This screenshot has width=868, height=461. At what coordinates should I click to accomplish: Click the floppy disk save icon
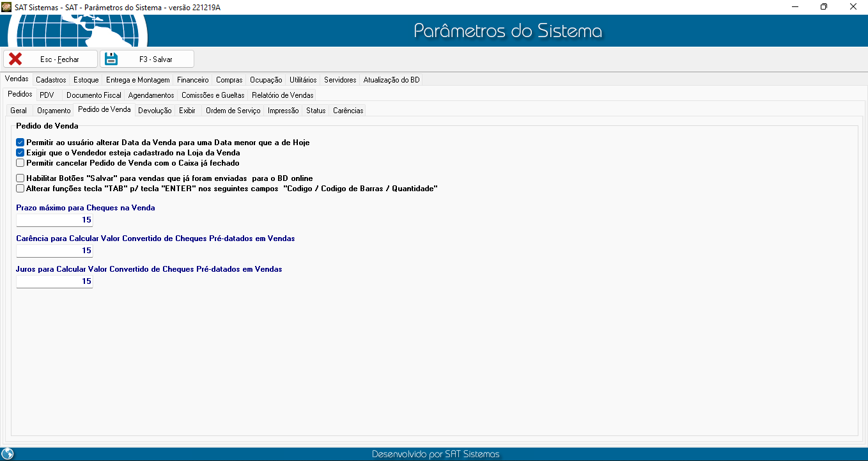[x=111, y=59]
